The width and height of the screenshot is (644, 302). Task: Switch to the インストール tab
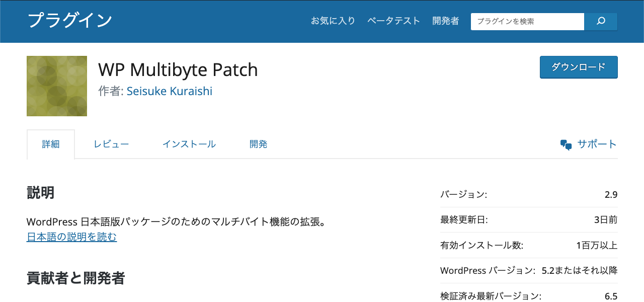click(189, 144)
